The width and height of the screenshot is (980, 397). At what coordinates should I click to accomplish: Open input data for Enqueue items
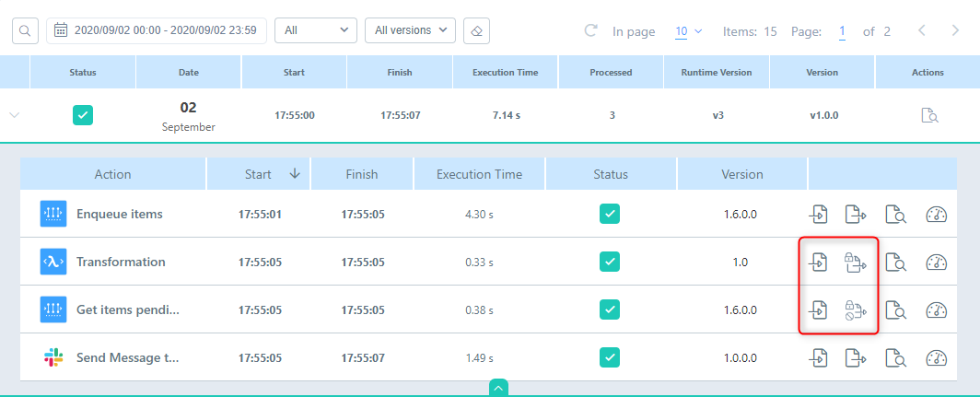pyautogui.click(x=817, y=214)
